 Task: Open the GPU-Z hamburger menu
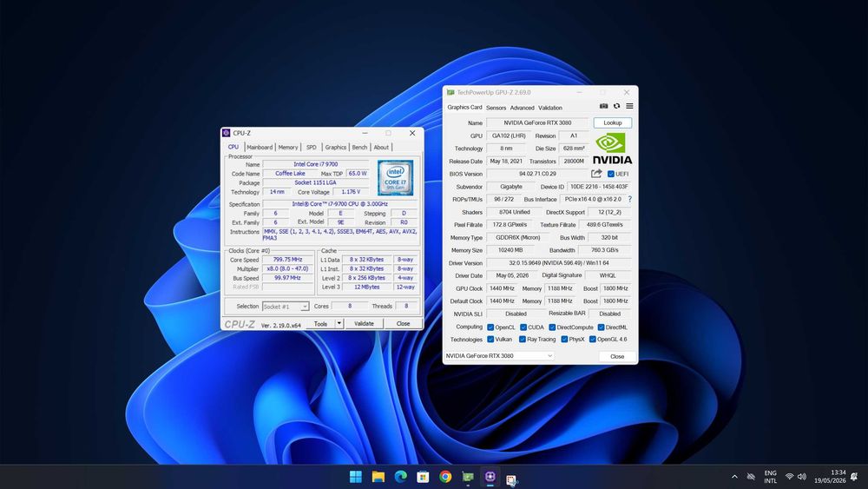tap(629, 106)
